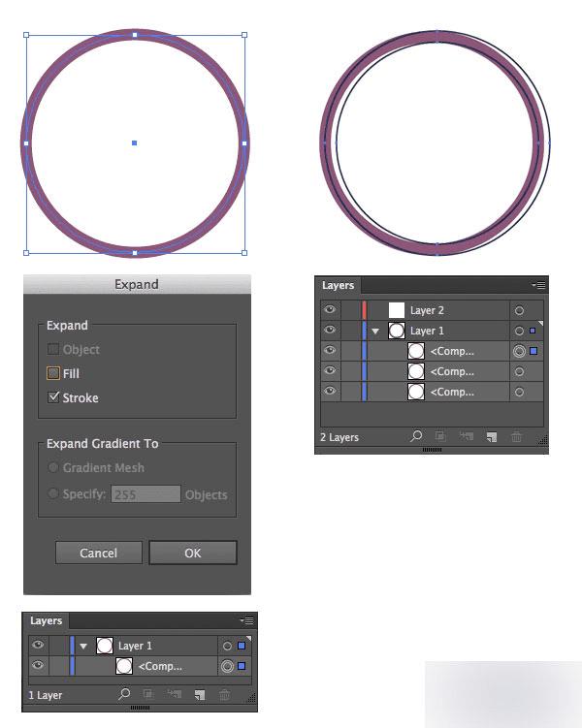Click Create New Layer icon in bottom Layers panel
582x728 pixels.
pos(200,695)
